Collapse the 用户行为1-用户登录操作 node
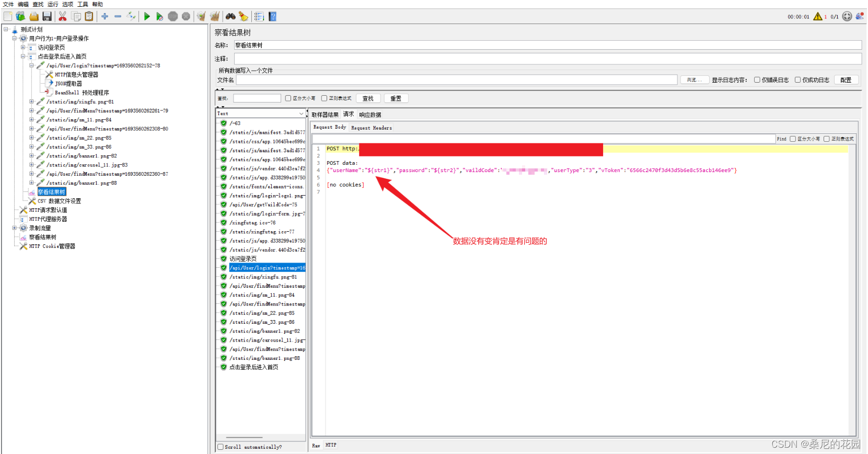This screenshot has width=868, height=454. click(15, 38)
